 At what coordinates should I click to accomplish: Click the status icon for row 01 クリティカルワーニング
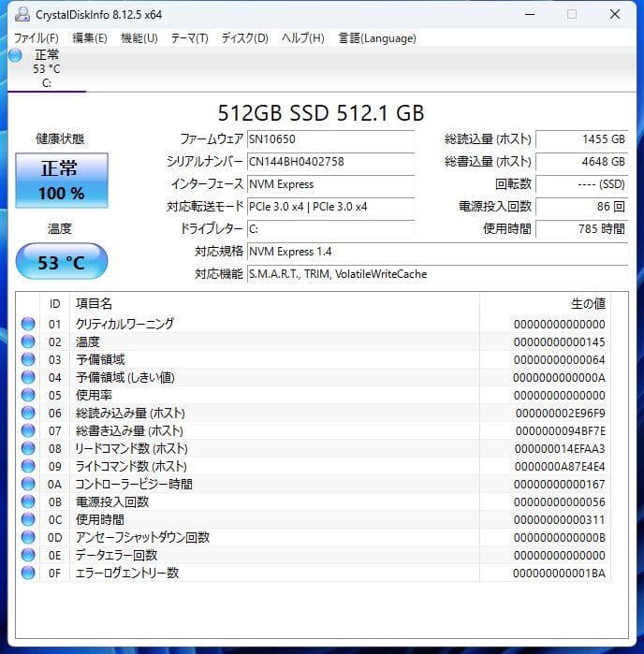28,324
